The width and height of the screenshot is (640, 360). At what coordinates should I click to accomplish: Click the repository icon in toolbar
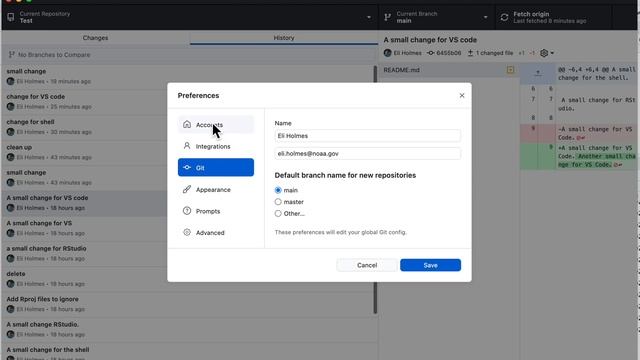(11, 17)
